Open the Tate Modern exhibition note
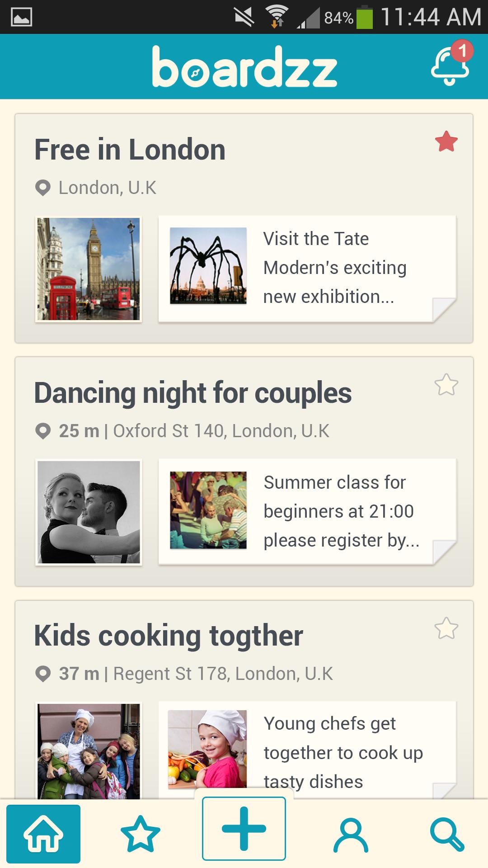This screenshot has height=868, width=488. click(x=334, y=268)
